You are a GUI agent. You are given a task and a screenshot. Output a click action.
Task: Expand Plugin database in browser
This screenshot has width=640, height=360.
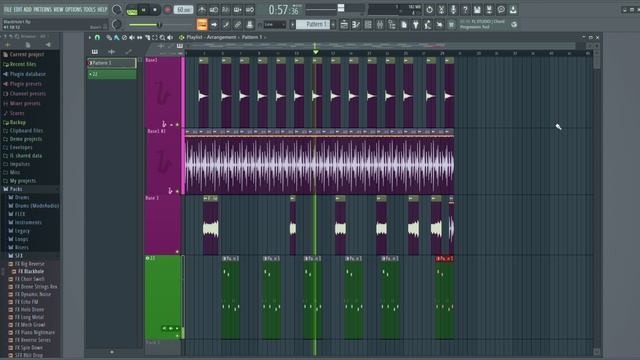[x=27, y=74]
